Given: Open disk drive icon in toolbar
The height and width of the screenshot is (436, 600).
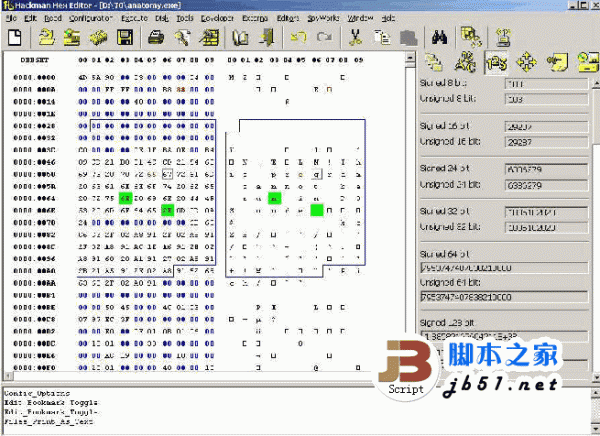Looking at the screenshot, I should point(72,38).
